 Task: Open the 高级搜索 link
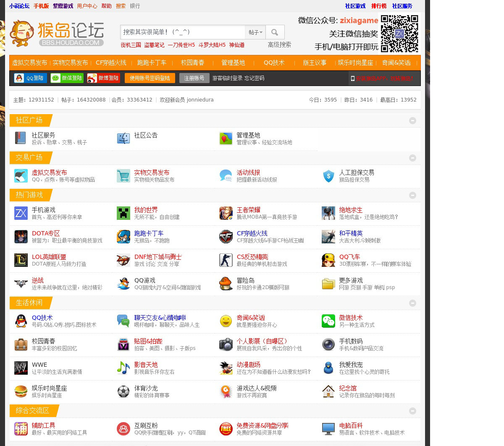[279, 44]
